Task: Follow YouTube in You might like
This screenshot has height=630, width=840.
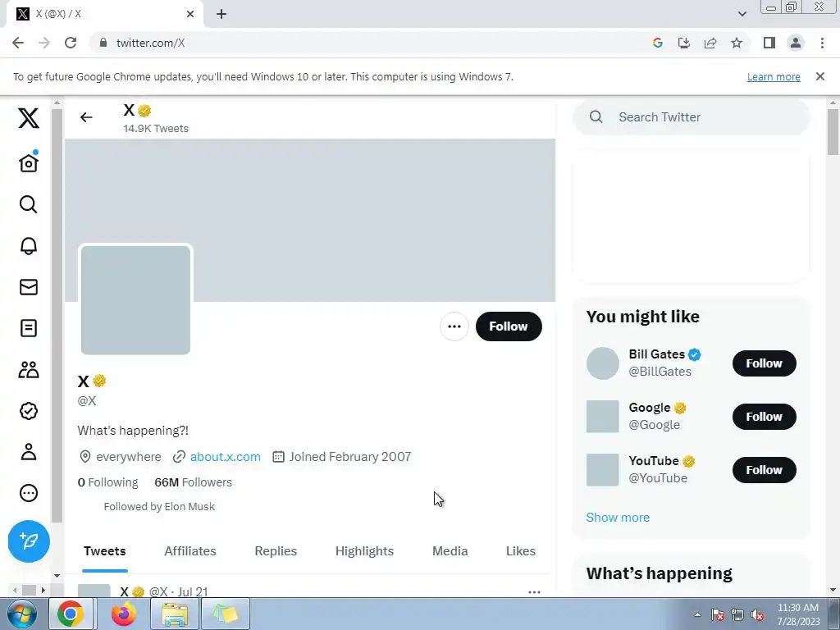Action: point(764,470)
